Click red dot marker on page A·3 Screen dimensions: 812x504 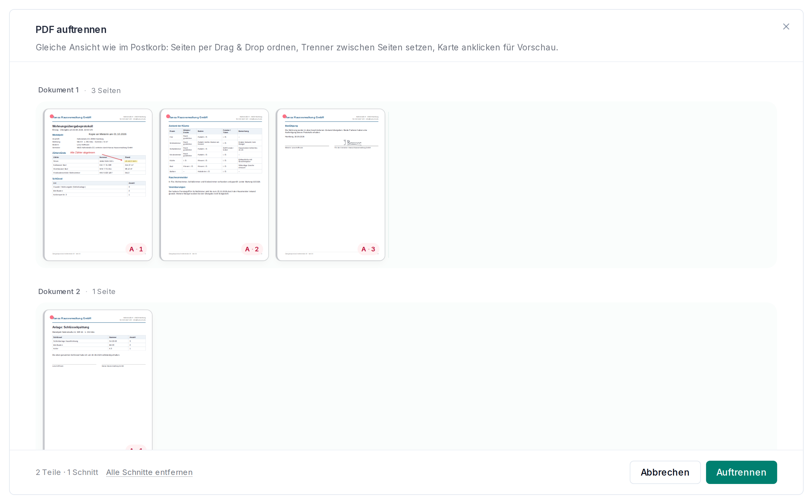click(x=284, y=116)
